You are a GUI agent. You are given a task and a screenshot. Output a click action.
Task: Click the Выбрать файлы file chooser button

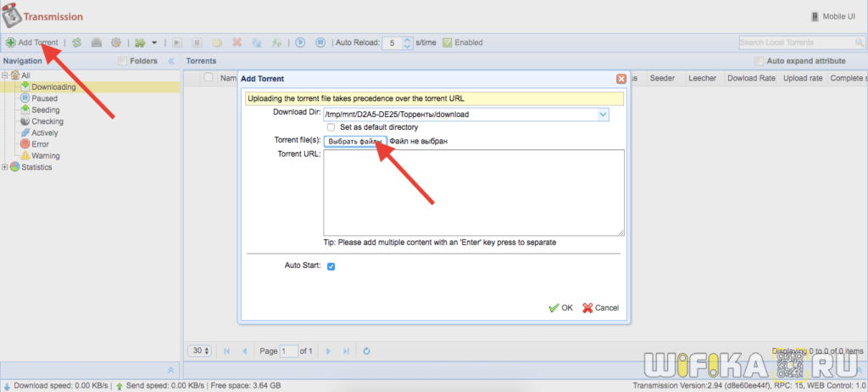click(354, 141)
